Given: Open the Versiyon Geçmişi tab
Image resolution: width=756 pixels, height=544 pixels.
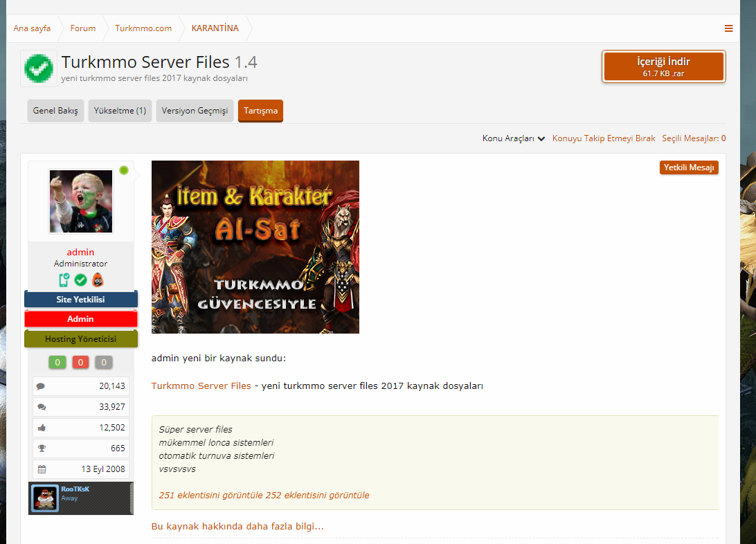Looking at the screenshot, I should 195,111.
